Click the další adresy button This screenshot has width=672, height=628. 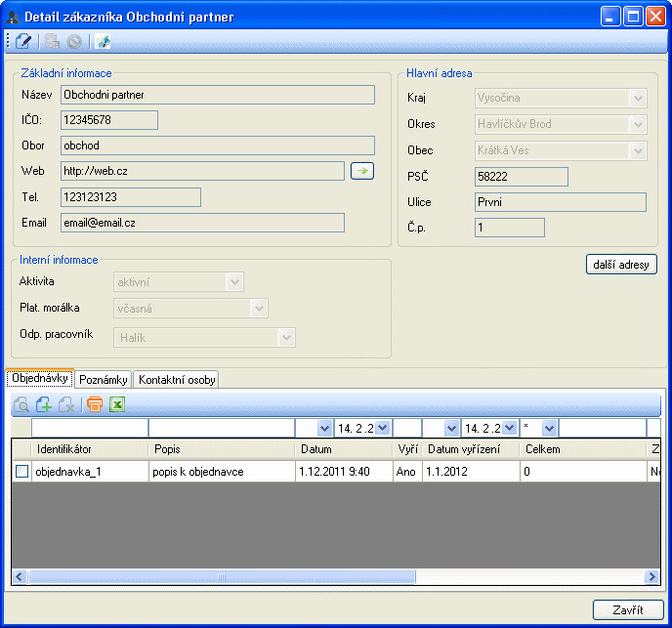click(x=621, y=265)
